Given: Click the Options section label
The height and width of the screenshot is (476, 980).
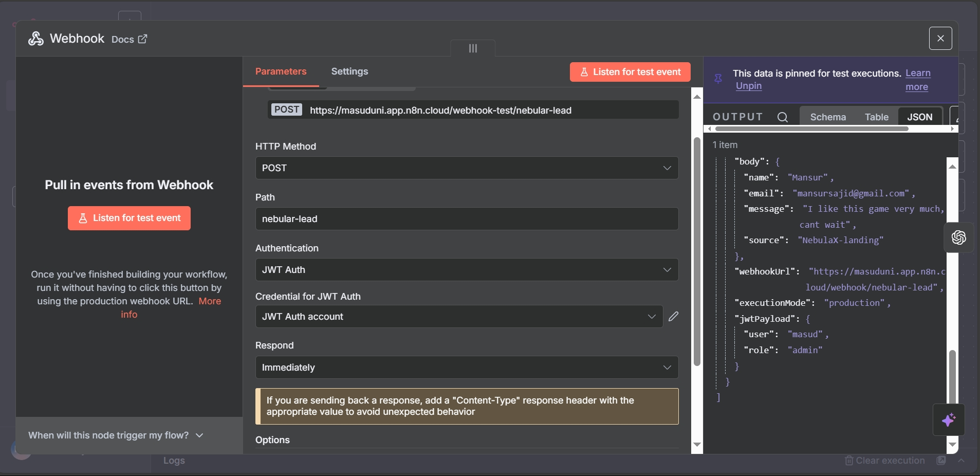Looking at the screenshot, I should click(272, 440).
